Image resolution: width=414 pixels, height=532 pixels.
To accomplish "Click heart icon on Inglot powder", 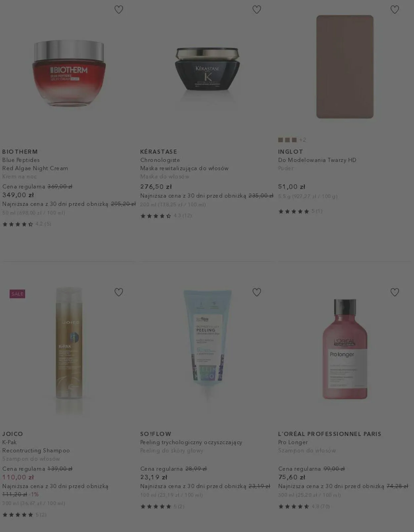I will pos(395,10).
